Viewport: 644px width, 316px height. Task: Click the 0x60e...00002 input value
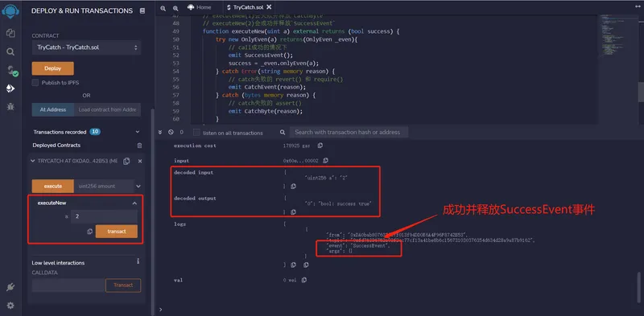tap(300, 161)
